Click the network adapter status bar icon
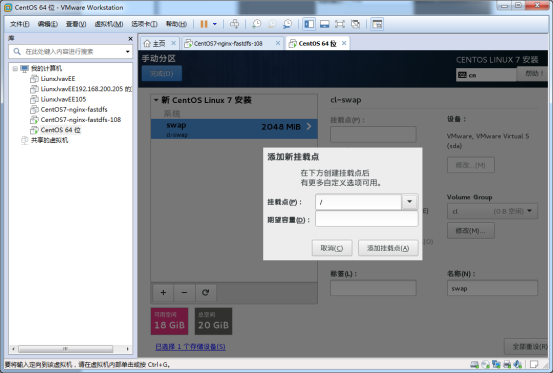553x373 pixels. [496, 364]
